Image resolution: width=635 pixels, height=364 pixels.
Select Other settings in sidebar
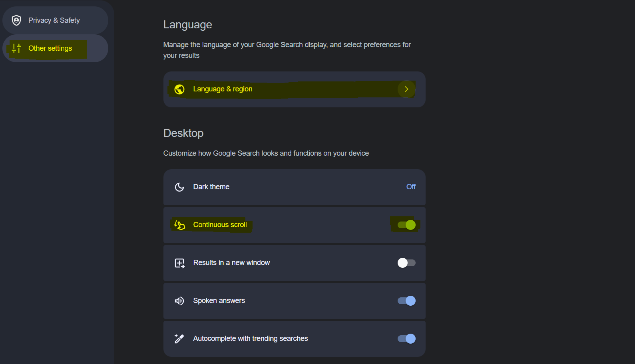pyautogui.click(x=55, y=48)
